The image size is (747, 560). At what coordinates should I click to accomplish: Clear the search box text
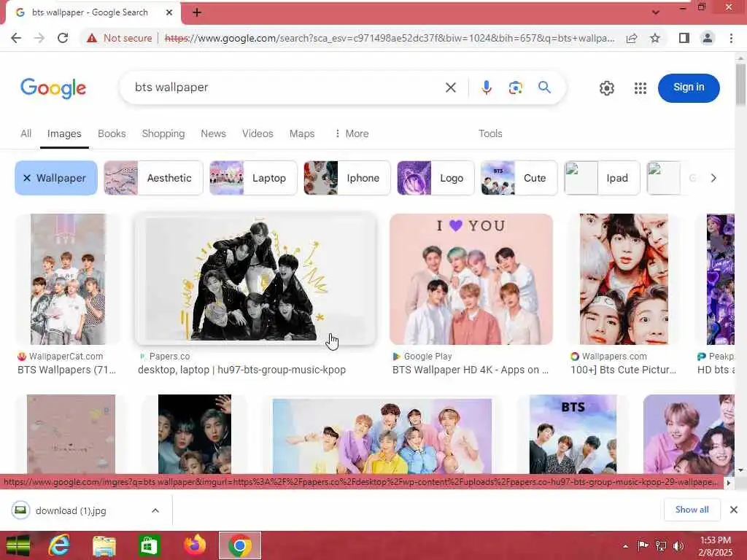coord(451,87)
